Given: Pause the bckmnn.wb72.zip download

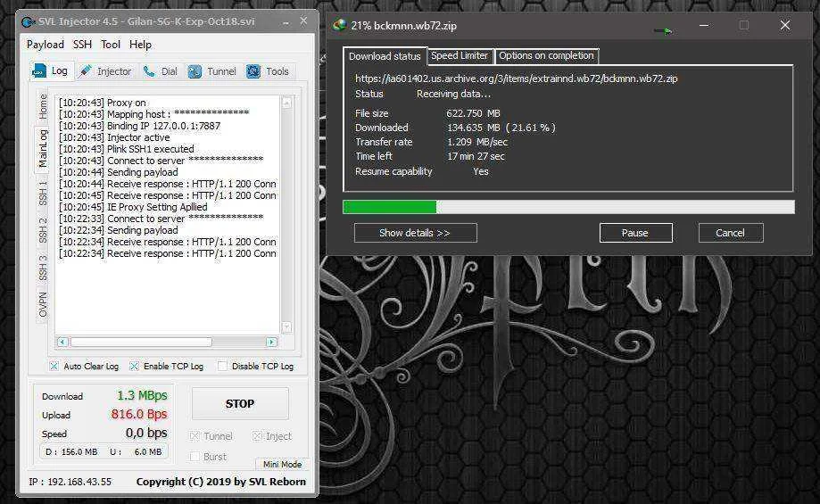Looking at the screenshot, I should click(635, 233).
